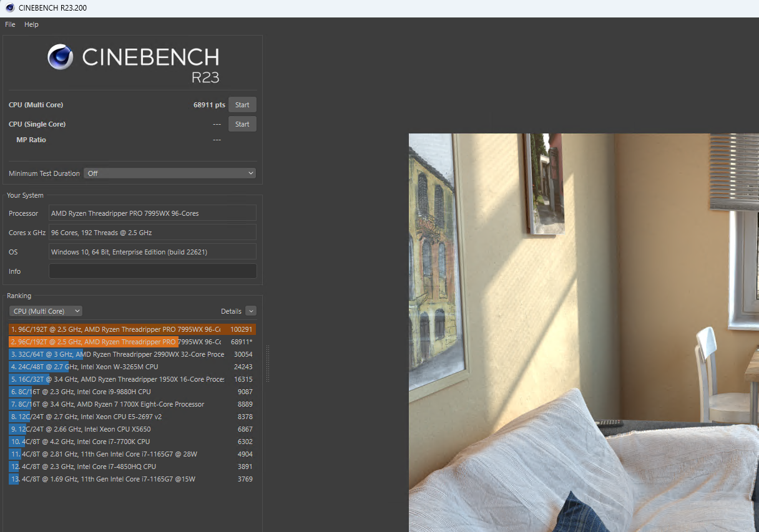
Task: Select the Intel Core i9-9880H ranking row
Action: (132, 392)
